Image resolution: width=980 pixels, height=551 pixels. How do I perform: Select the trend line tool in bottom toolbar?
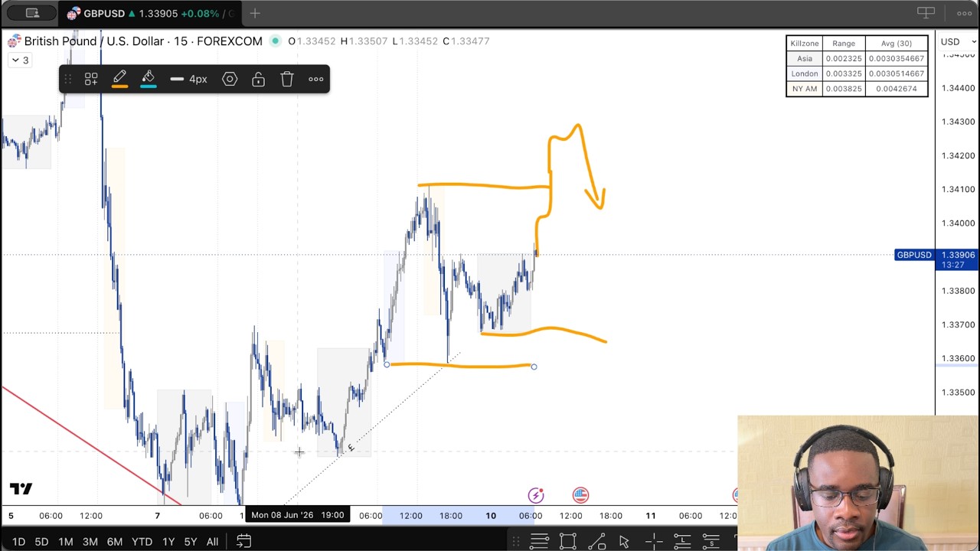596,541
